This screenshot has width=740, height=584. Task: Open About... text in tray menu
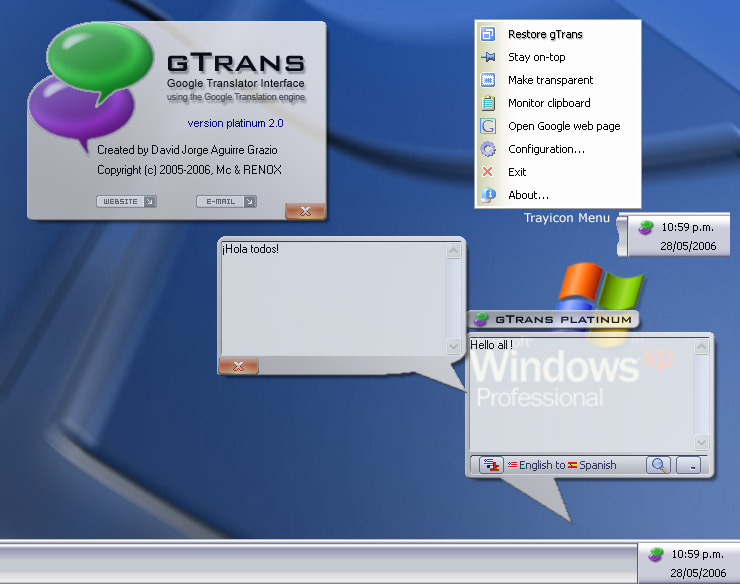528,195
